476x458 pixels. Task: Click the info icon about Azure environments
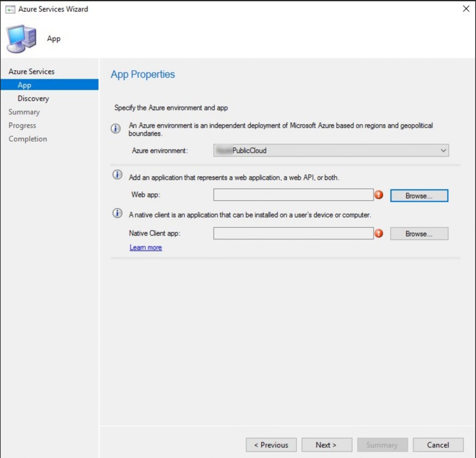click(116, 129)
